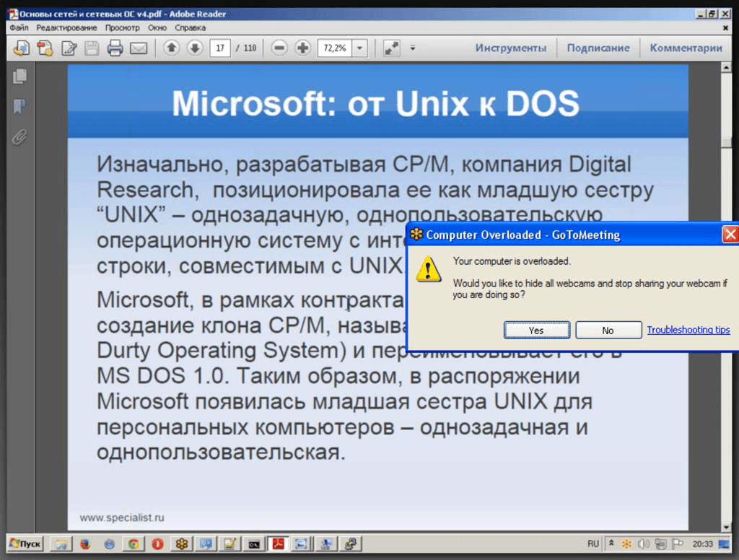Click the scroll down arrow of the vertical scrollbar
Viewport: 739px width, 560px height.
point(726,527)
